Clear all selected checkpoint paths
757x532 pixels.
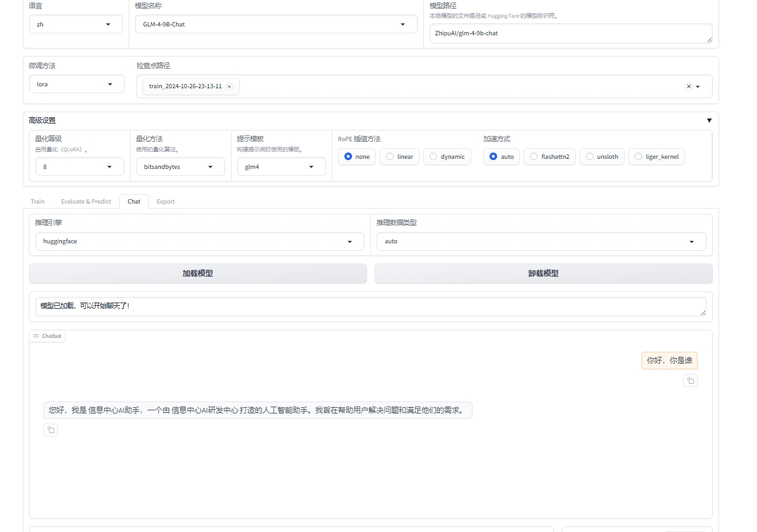coord(688,86)
